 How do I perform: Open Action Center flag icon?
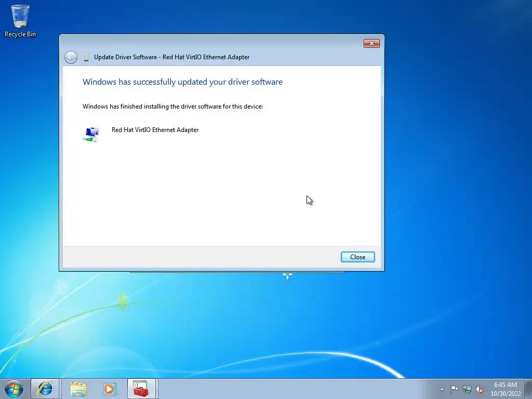tap(454, 389)
